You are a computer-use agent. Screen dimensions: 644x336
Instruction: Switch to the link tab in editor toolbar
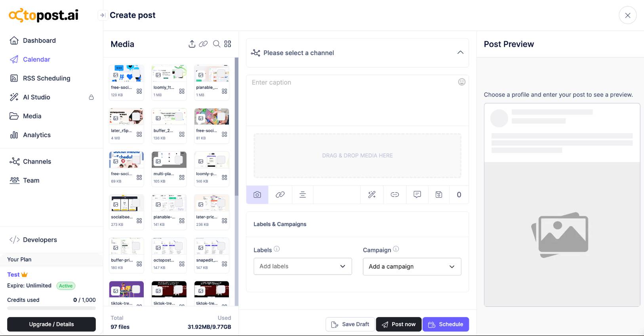coord(280,195)
